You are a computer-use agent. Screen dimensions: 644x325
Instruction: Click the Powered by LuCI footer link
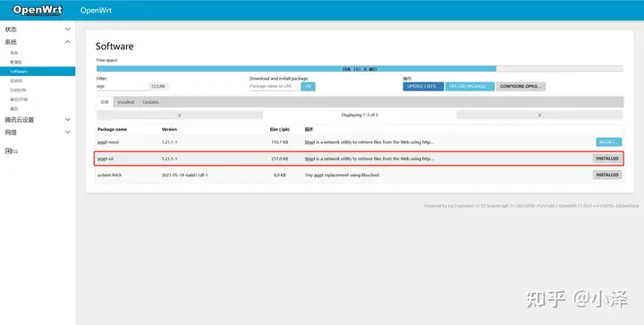click(531, 206)
